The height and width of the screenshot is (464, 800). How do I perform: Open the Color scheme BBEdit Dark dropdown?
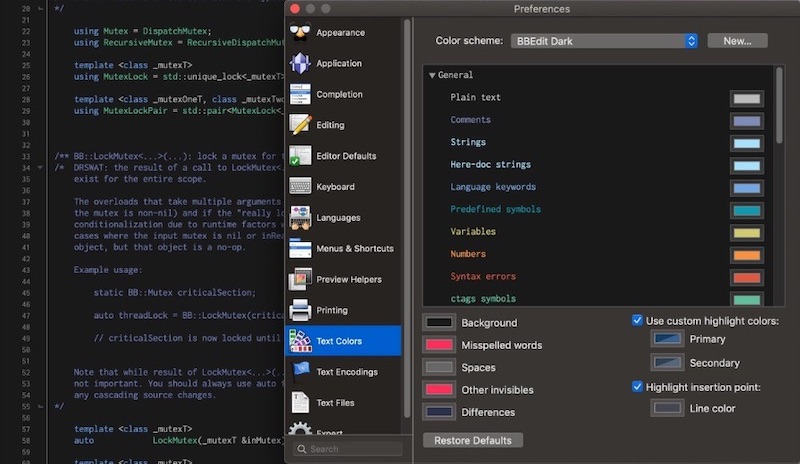[604, 41]
